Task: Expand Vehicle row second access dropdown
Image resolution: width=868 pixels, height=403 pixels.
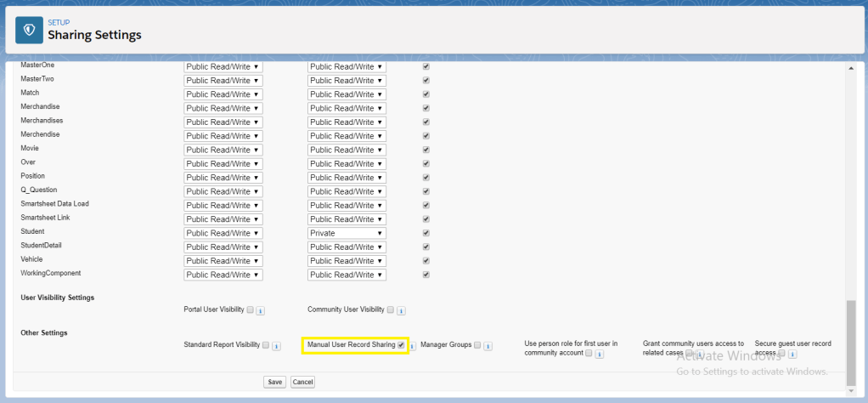Action: 347,261
